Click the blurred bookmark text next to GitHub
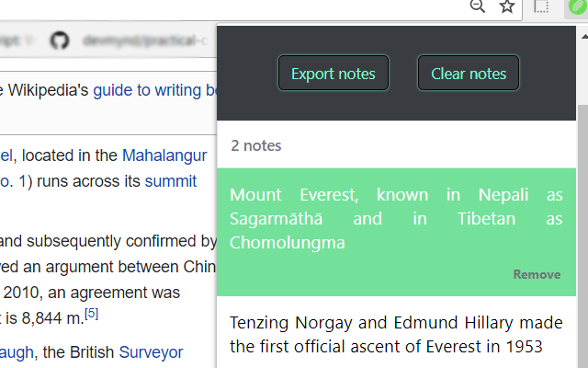This screenshot has height=368, width=588. (145, 40)
